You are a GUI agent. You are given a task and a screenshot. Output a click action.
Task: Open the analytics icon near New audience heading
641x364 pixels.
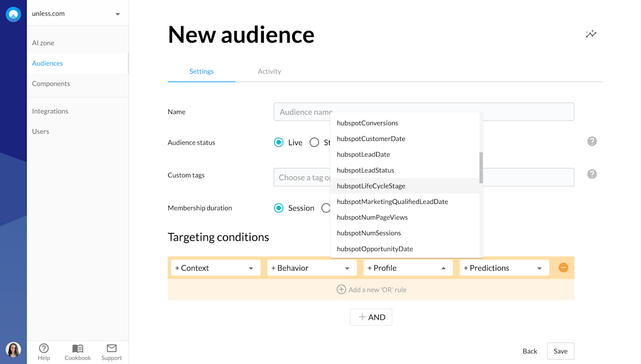coord(591,33)
